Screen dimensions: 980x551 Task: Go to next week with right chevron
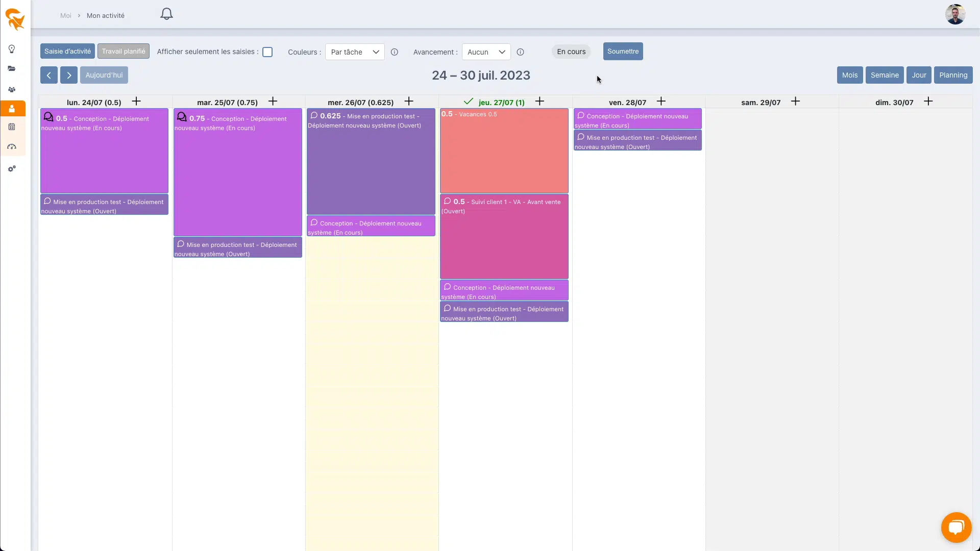(69, 75)
